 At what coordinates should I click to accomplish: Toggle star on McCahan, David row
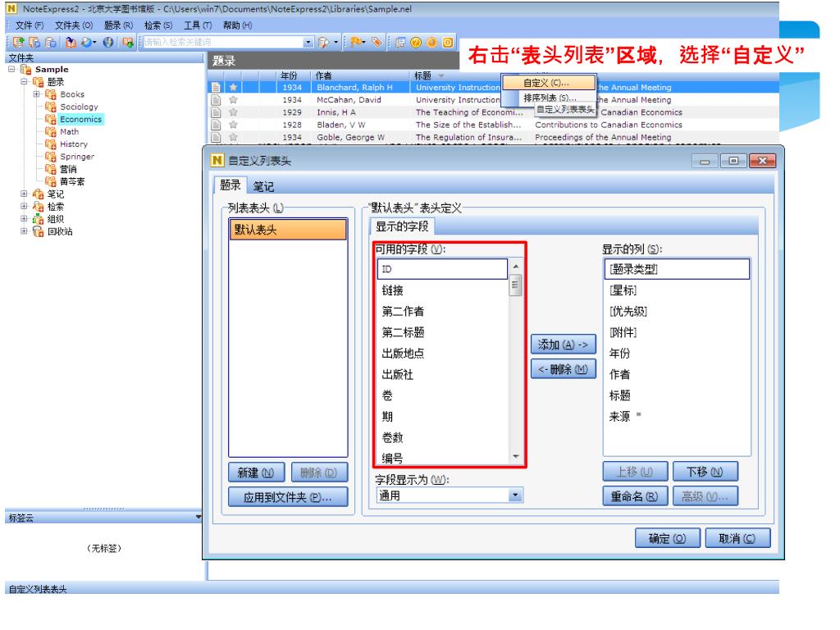coord(233,99)
